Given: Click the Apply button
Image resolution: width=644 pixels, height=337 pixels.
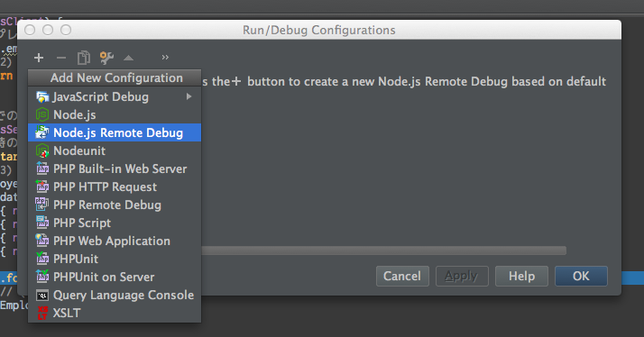Looking at the screenshot, I should pyautogui.click(x=462, y=277).
